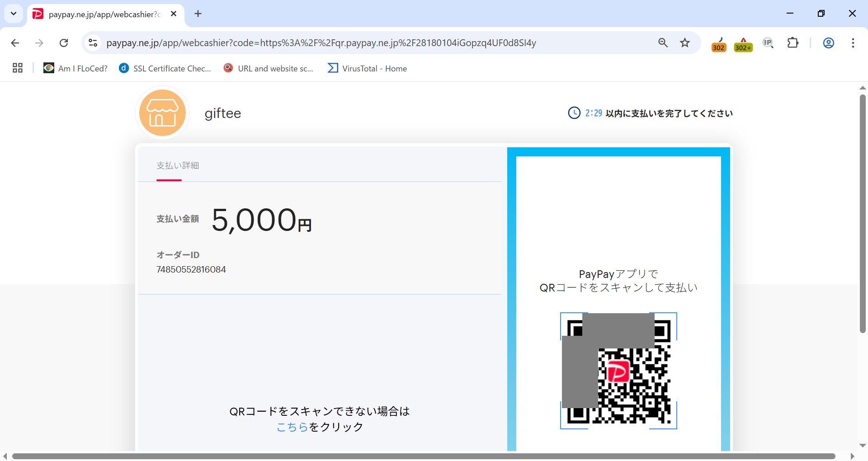The width and height of the screenshot is (868, 461).
Task: Reload the current page
Action: pyautogui.click(x=64, y=43)
